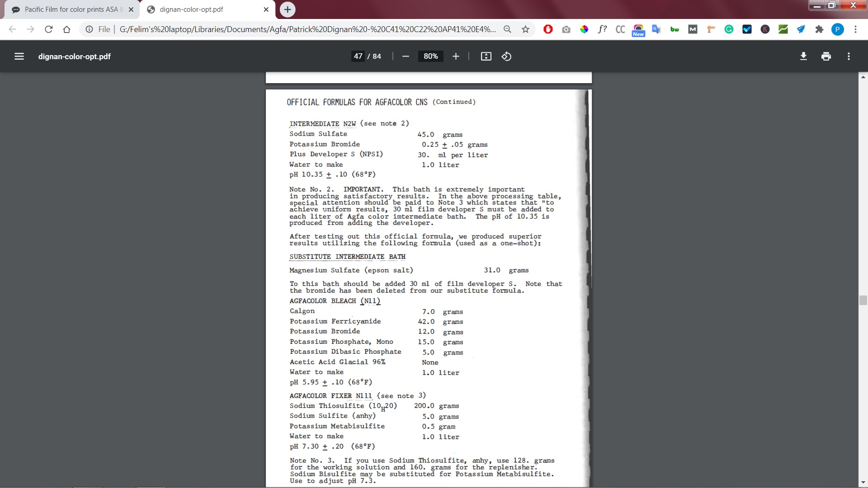The height and width of the screenshot is (488, 868).
Task: Click the AGFACOLOR FIXER N111 heading
Action: point(331,396)
